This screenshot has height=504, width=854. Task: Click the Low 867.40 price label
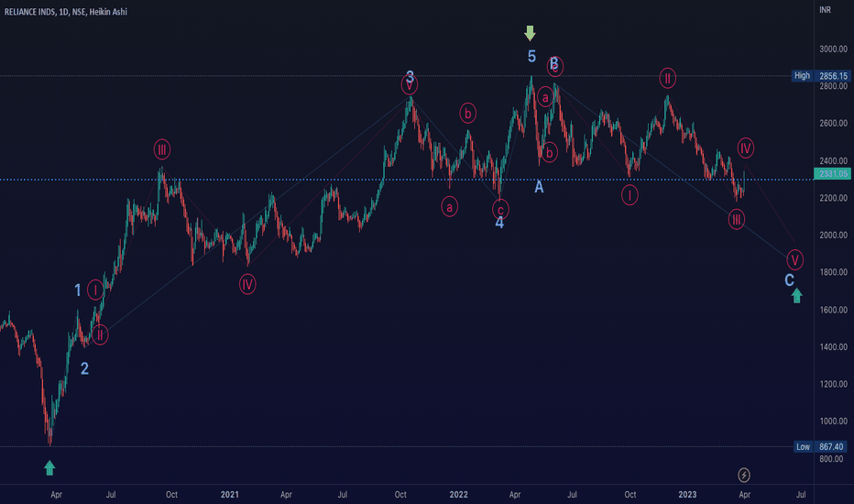coord(821,447)
